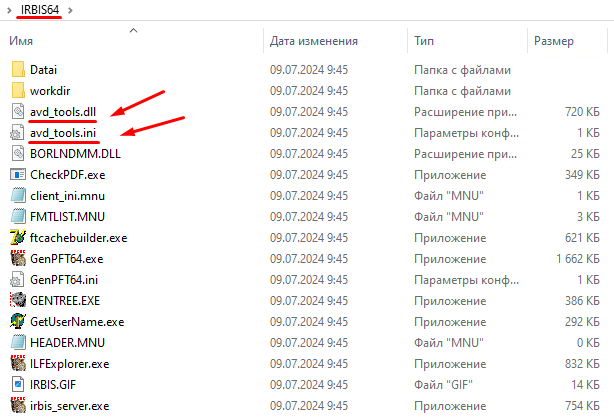
Task: Expand chevron after IRBIS64 breadcrumb
Action: (x=70, y=10)
